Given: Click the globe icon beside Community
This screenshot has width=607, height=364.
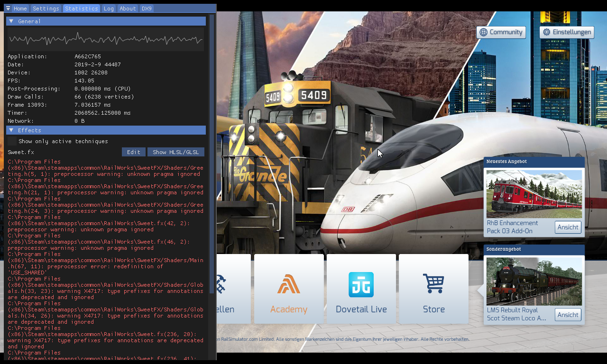Looking at the screenshot, I should tap(483, 32).
